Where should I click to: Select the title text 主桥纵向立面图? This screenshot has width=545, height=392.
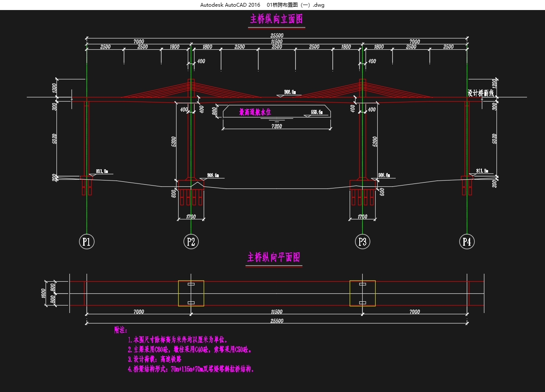point(276,19)
